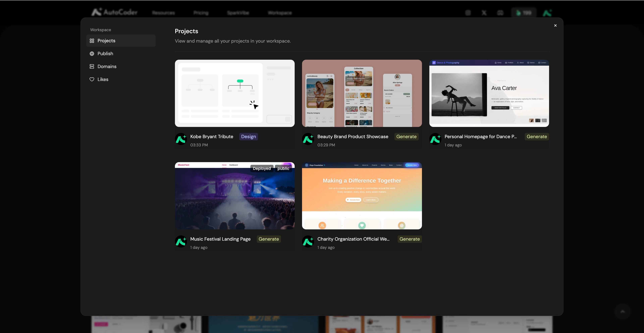
Task: Close the Workspace dialog
Action: (555, 25)
